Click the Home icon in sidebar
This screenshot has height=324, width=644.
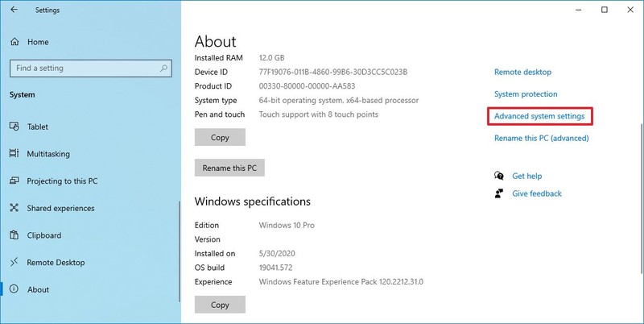[x=14, y=42]
